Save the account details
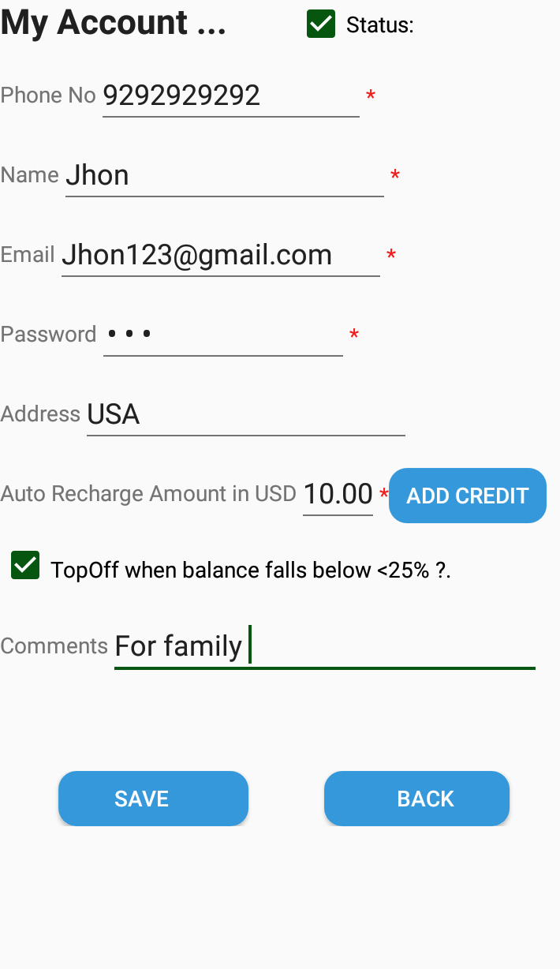560x969 pixels. tap(153, 799)
